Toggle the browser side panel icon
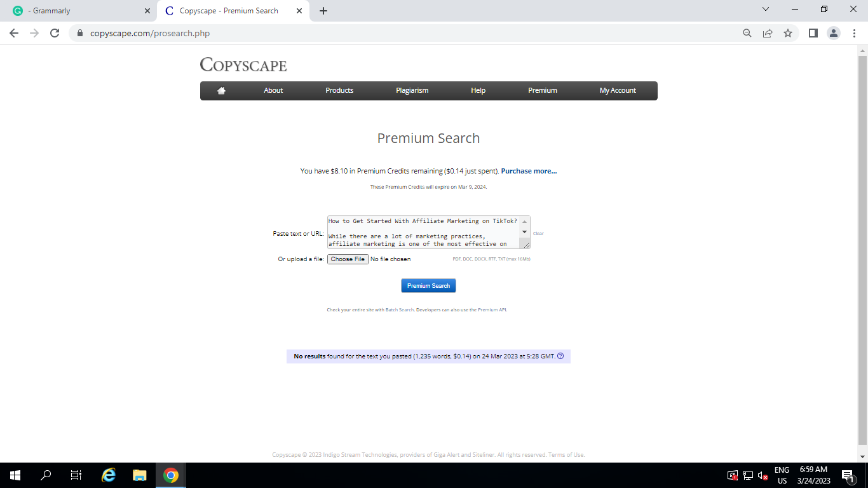Image resolution: width=868 pixels, height=488 pixels. pyautogui.click(x=813, y=33)
